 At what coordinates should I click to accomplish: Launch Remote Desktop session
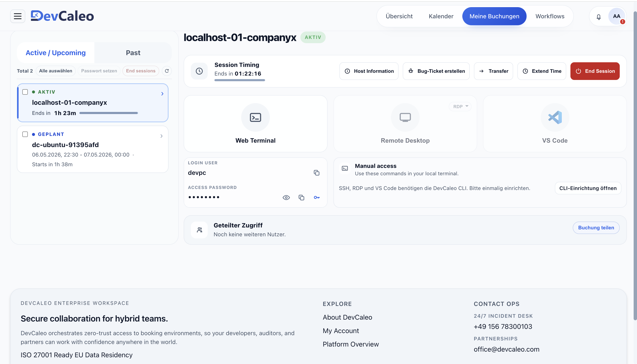(x=405, y=124)
